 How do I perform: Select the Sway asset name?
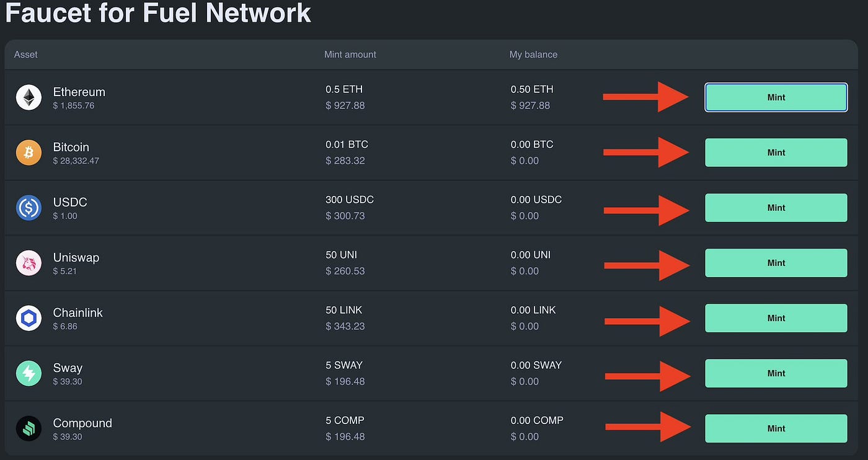coord(68,368)
